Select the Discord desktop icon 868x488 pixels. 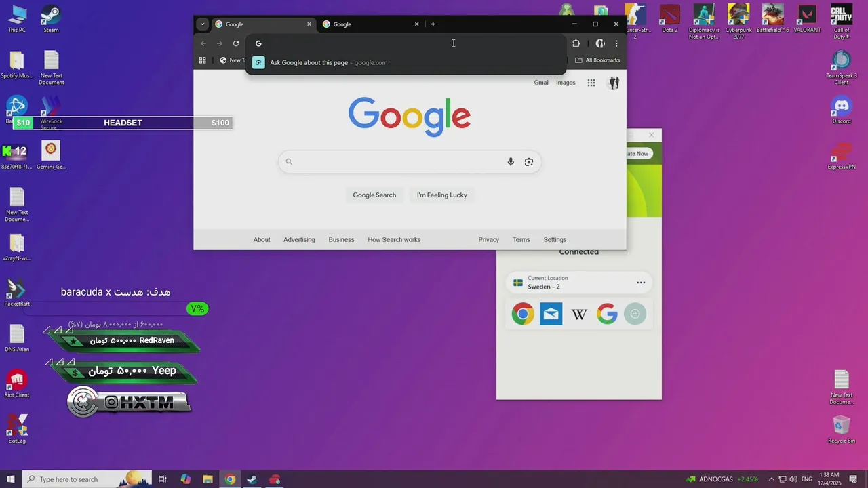842,110
